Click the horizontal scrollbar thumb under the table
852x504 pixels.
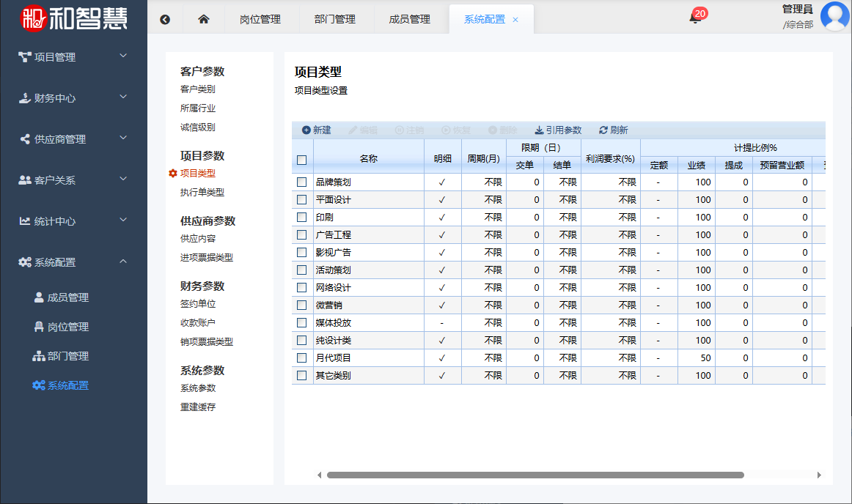click(535, 475)
